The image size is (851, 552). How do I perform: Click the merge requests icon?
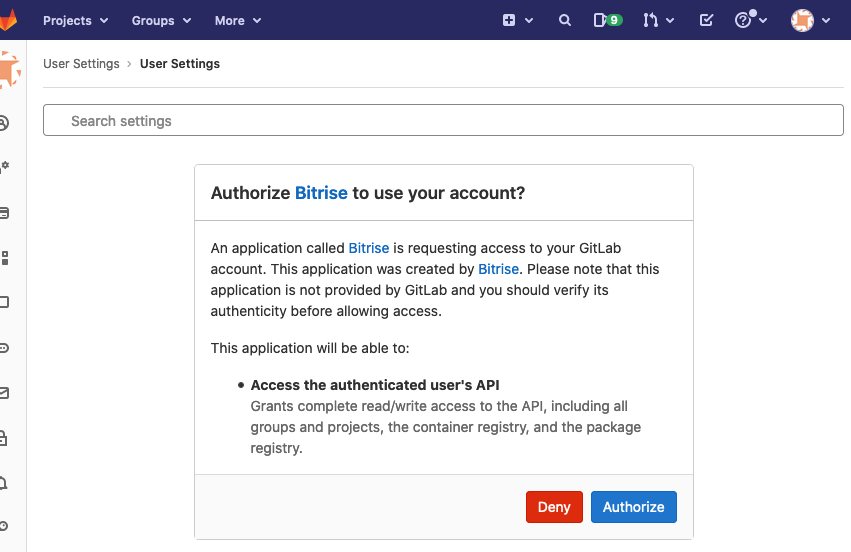pos(650,21)
